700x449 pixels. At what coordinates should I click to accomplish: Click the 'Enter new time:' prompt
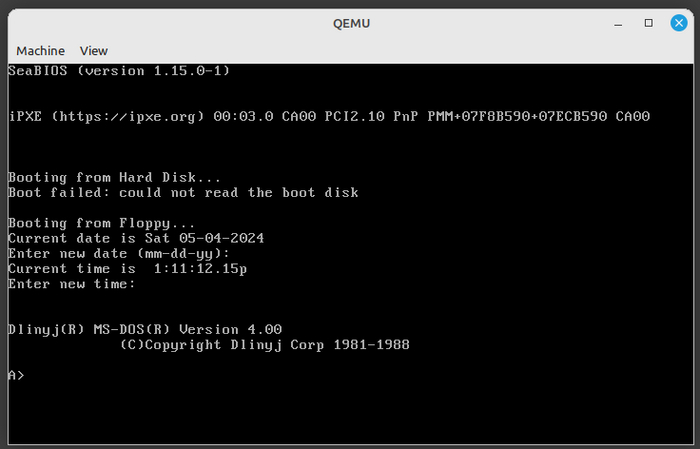coord(71,284)
